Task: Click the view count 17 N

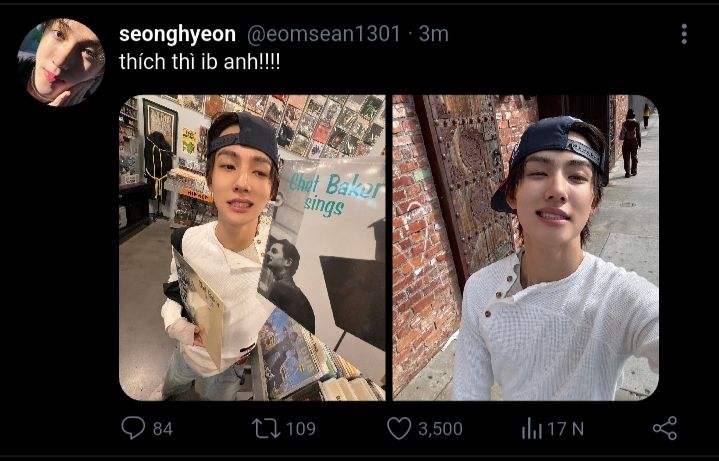Action: coord(565,428)
